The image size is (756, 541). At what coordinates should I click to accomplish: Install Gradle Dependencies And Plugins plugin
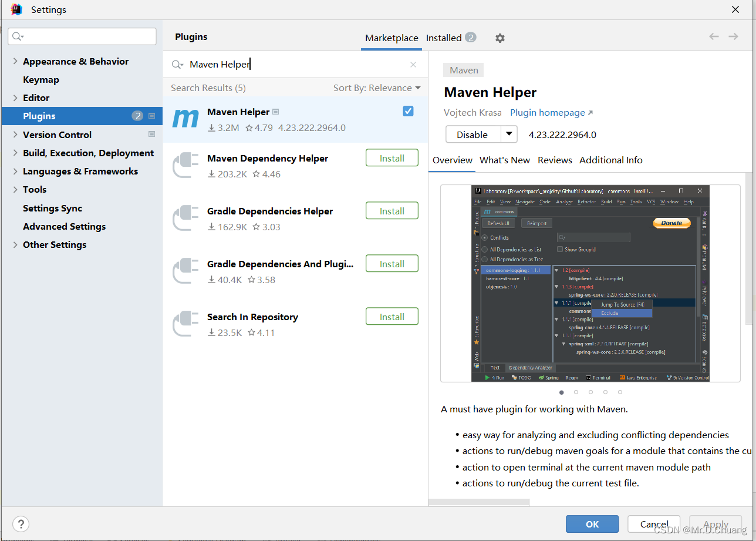(392, 264)
